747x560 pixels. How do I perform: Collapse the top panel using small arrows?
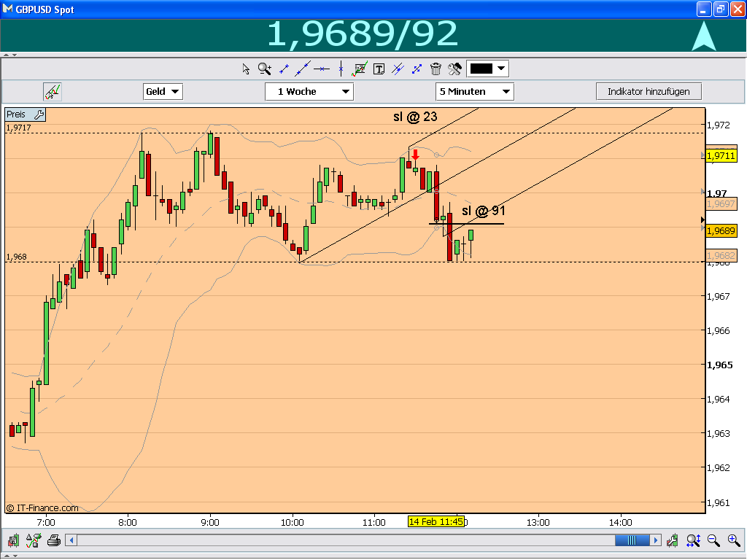point(9,55)
